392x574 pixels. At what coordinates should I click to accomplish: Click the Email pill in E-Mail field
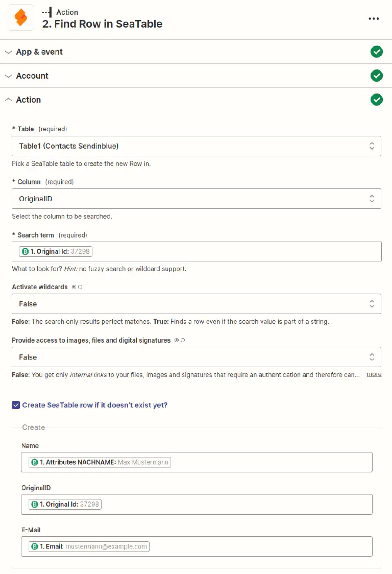[x=89, y=546]
